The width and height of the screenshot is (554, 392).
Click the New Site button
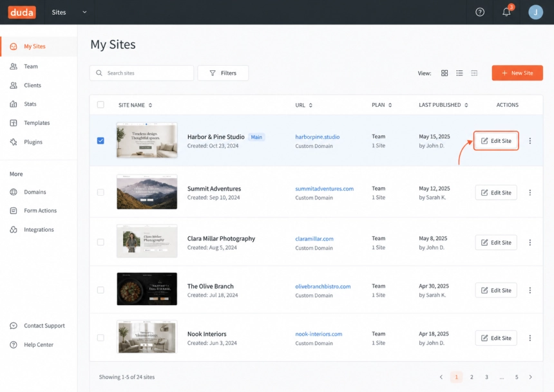tap(517, 73)
